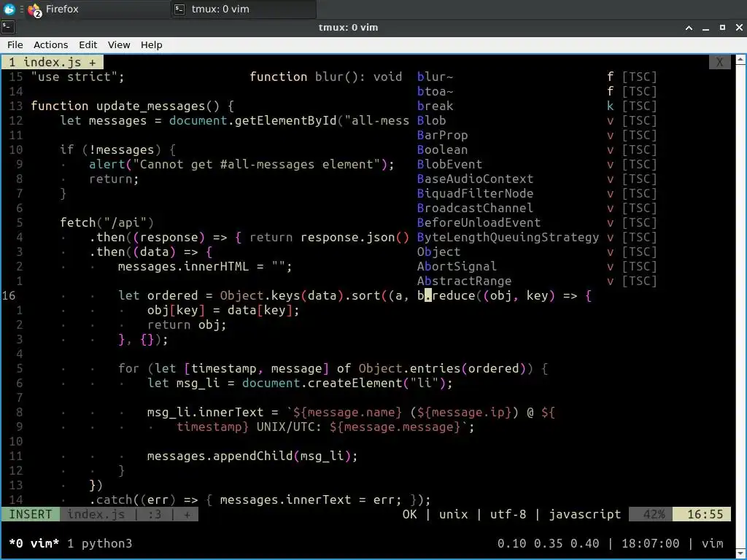Open the View menu
The height and width of the screenshot is (560, 747).
pos(119,44)
